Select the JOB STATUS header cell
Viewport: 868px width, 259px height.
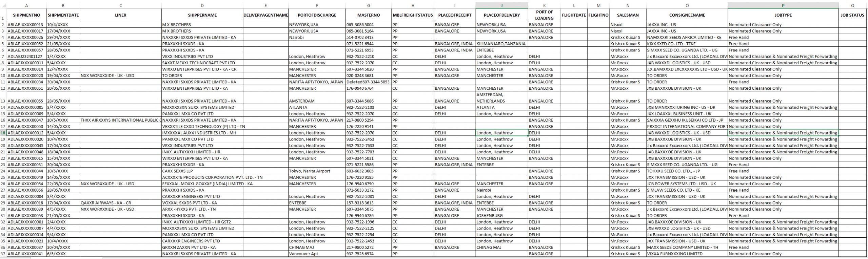(852, 15)
